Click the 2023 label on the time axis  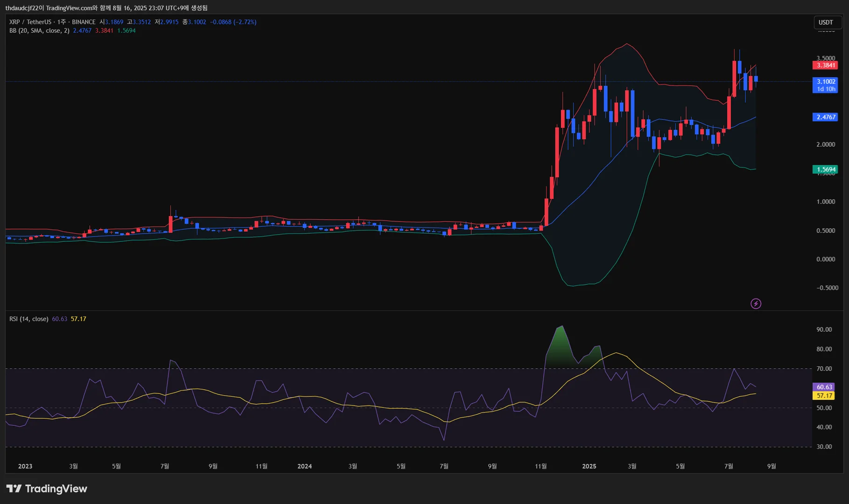(x=25, y=466)
